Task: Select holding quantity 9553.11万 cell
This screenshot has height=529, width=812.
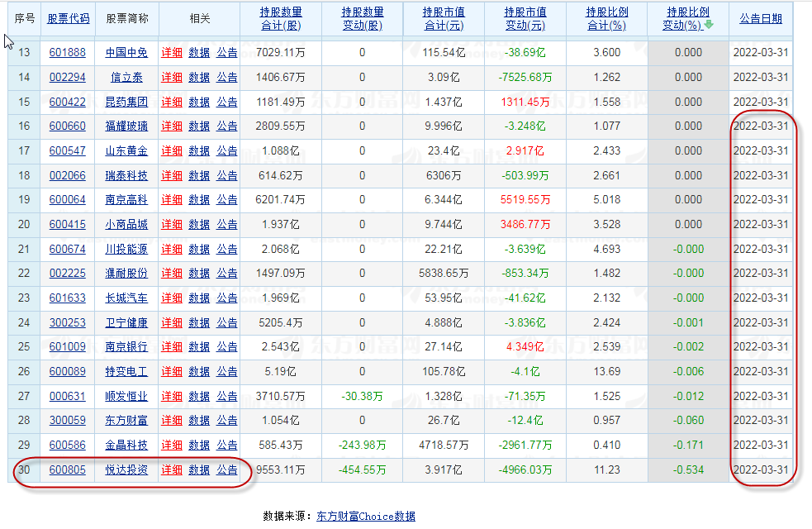Action: [x=281, y=470]
